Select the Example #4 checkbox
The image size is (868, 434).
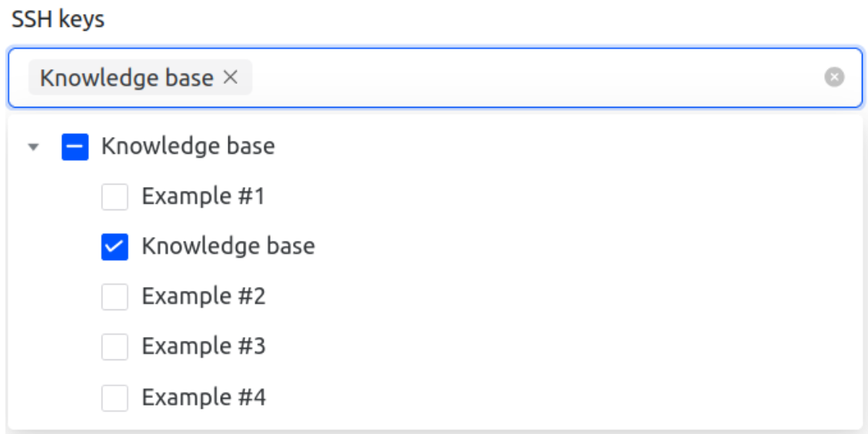[x=115, y=398]
